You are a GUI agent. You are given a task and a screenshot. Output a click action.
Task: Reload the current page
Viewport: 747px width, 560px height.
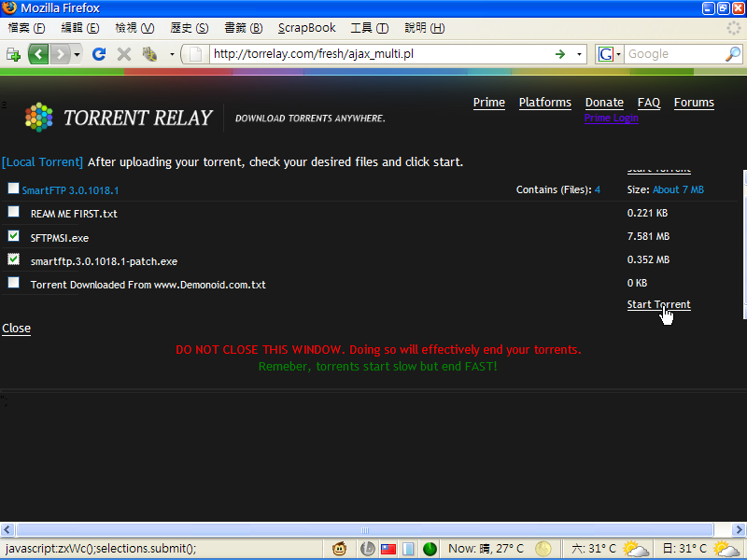pyautogui.click(x=99, y=54)
